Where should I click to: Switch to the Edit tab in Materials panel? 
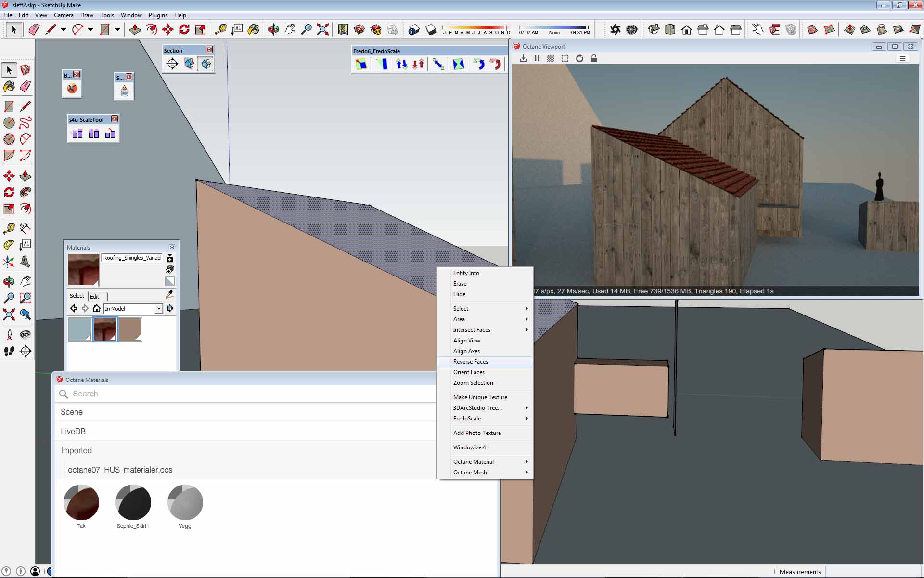[95, 296]
